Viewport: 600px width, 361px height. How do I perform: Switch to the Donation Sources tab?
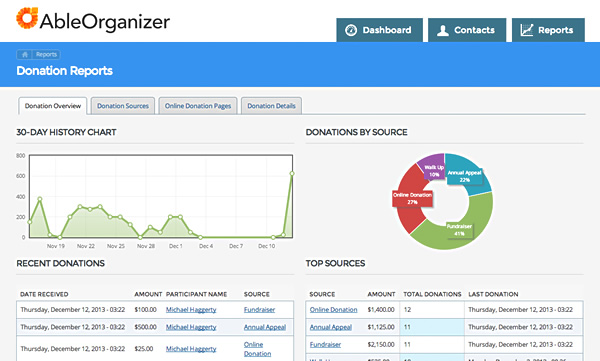pos(123,106)
